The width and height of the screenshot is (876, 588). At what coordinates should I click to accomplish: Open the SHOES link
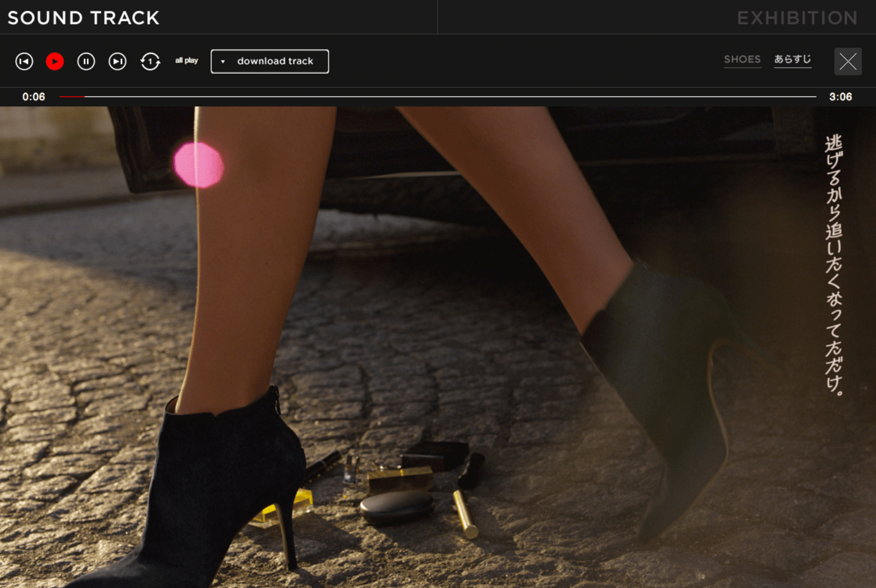point(742,60)
